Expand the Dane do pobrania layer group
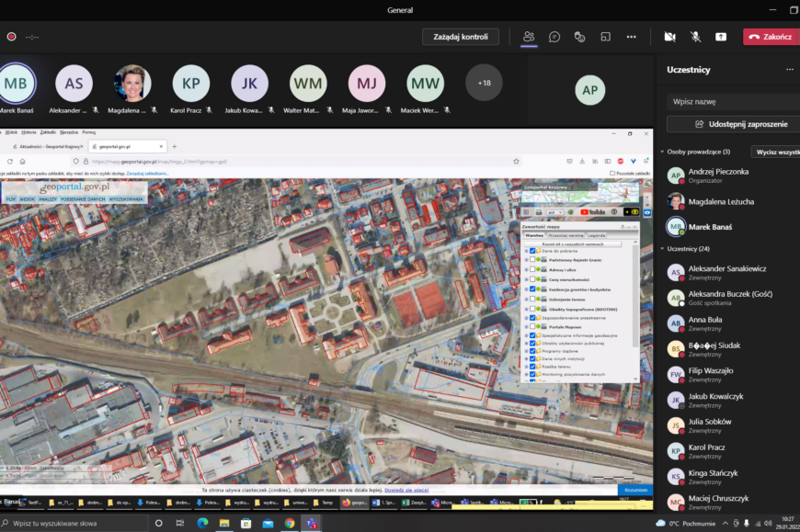This screenshot has height=532, width=800. point(527,251)
